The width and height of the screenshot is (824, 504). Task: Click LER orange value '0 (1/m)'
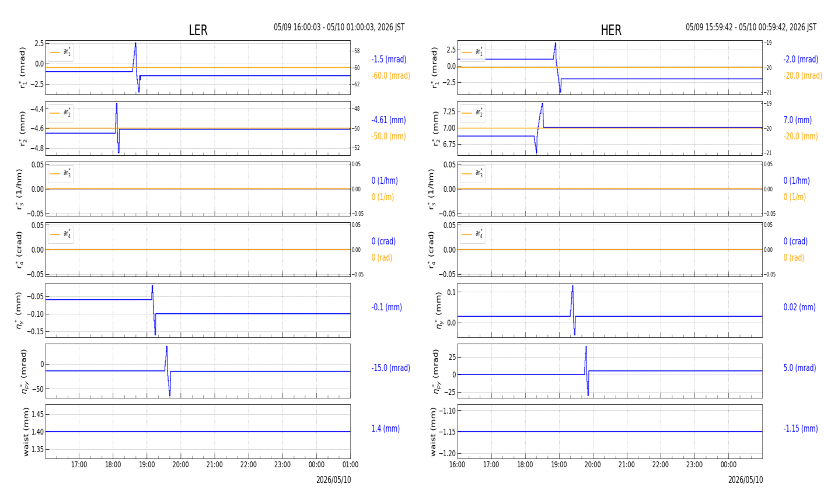tap(383, 197)
